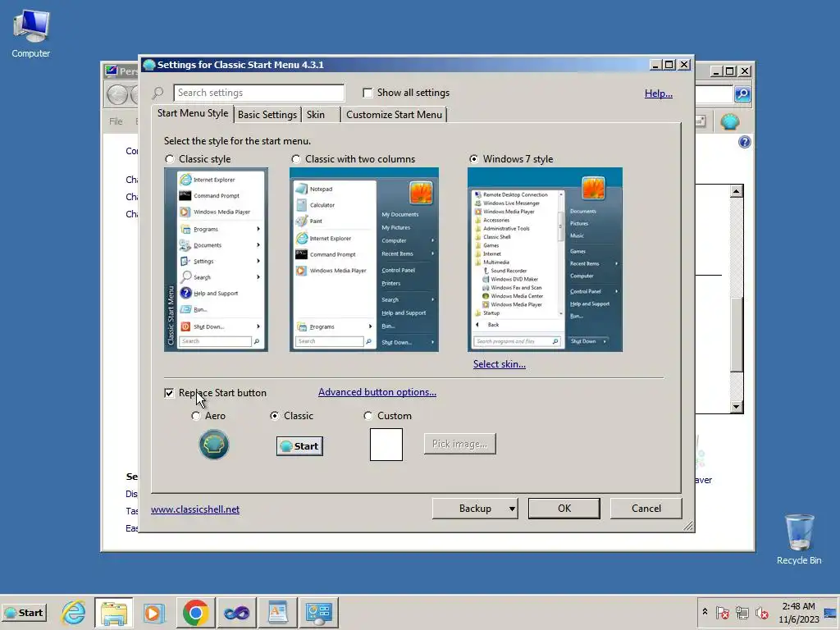Click search button in background window
Viewport: 840px width, 630px height.
(742, 94)
